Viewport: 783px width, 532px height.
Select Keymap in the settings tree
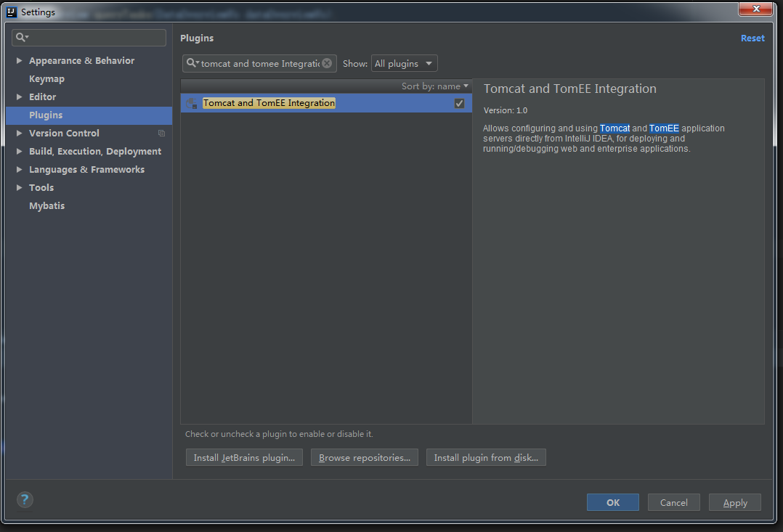pyautogui.click(x=46, y=79)
